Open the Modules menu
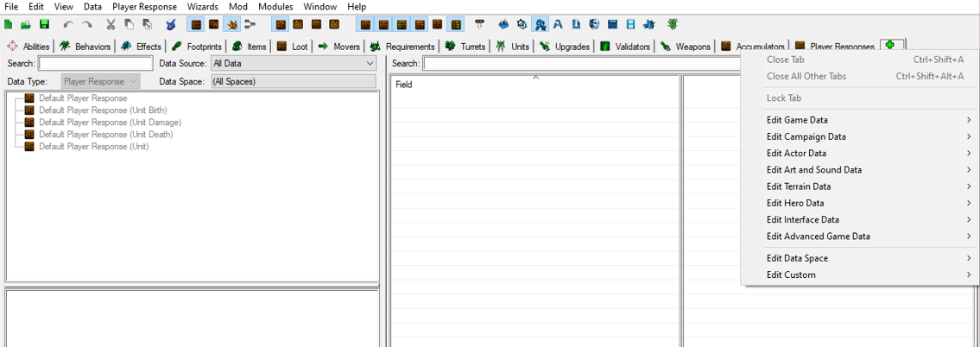Screen dimensions: 980x347 275,7
